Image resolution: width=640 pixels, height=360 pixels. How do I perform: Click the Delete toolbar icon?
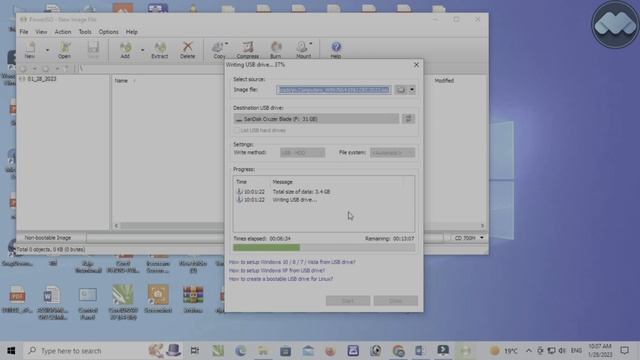pos(187,50)
